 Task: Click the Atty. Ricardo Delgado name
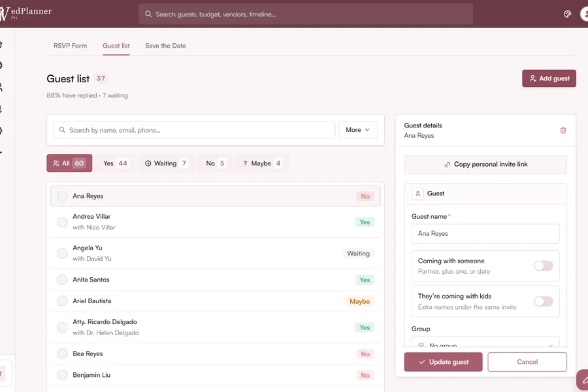click(105, 322)
